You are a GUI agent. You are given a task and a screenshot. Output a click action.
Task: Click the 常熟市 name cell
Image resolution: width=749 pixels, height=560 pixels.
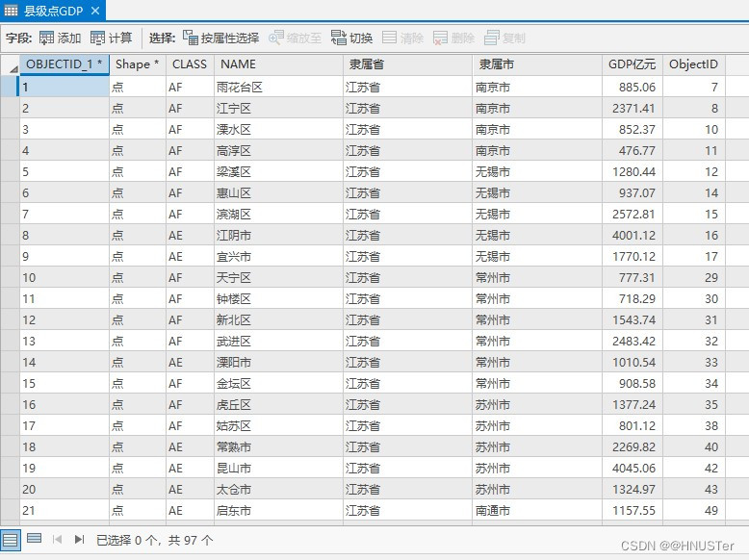[278, 446]
